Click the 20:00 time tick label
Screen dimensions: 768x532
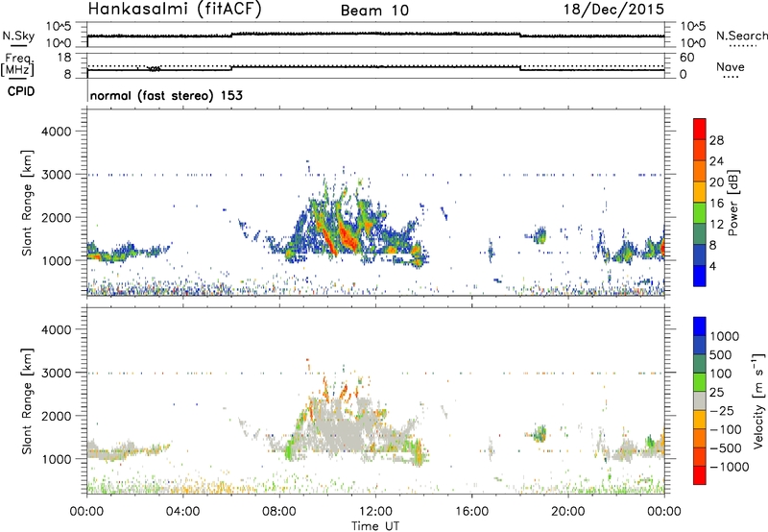[567, 512]
